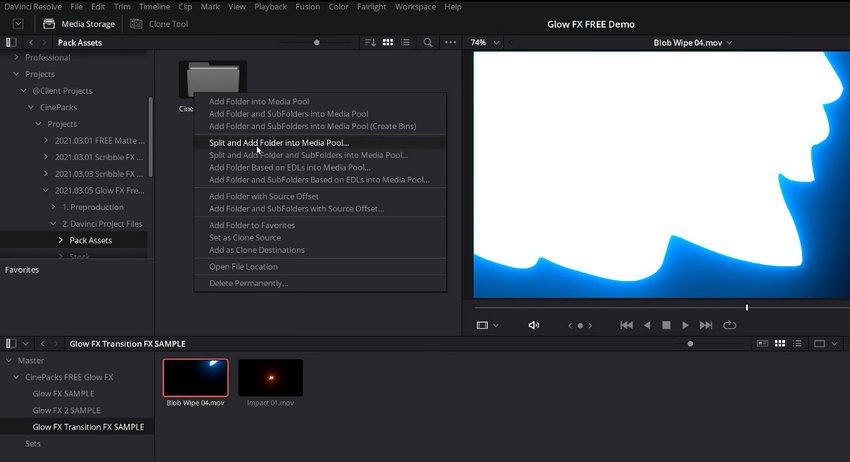Collapse the Master bin
The width and height of the screenshot is (850, 462).
(9, 360)
